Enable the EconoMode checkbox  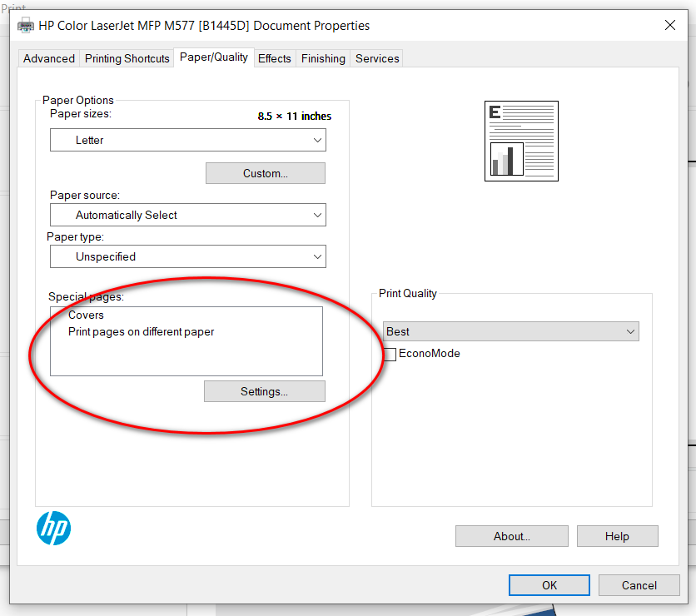click(x=390, y=354)
